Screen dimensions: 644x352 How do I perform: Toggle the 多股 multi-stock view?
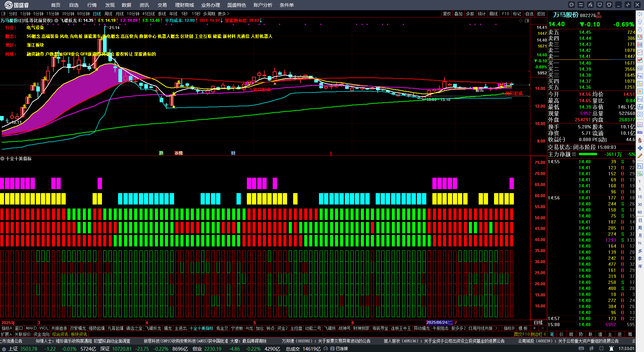click(470, 14)
